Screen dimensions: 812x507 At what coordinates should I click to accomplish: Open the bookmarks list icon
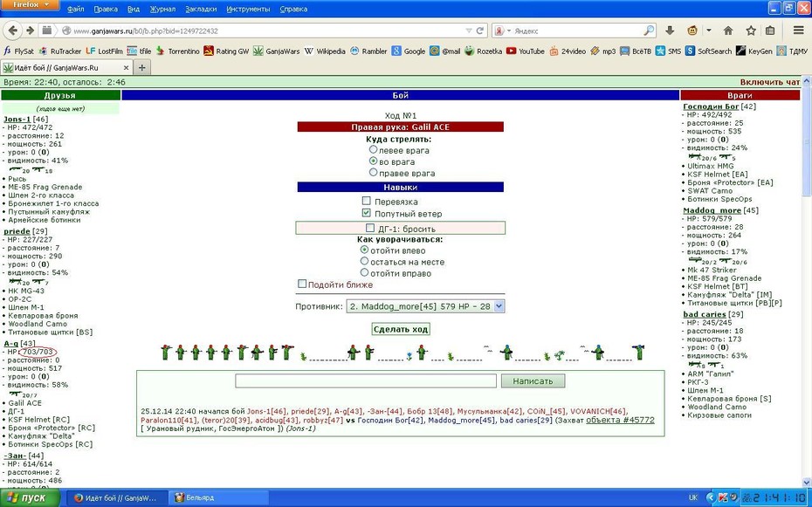click(770, 31)
